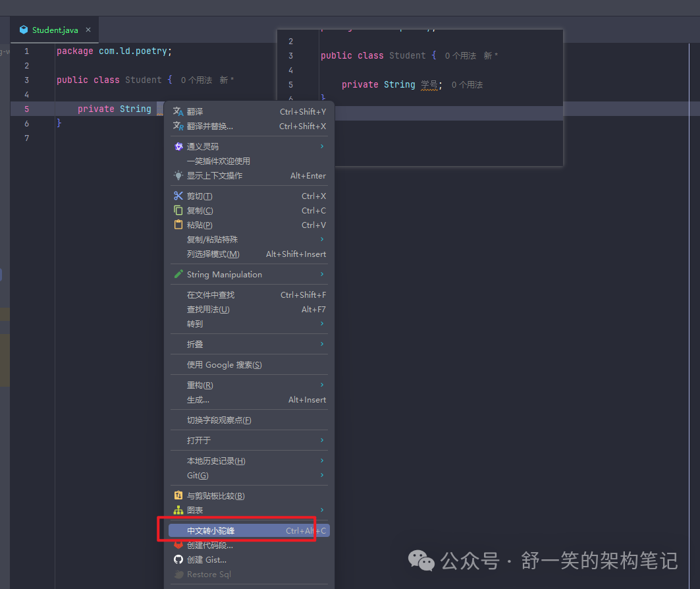Click the copy icon beside 复制(C)

[178, 210]
